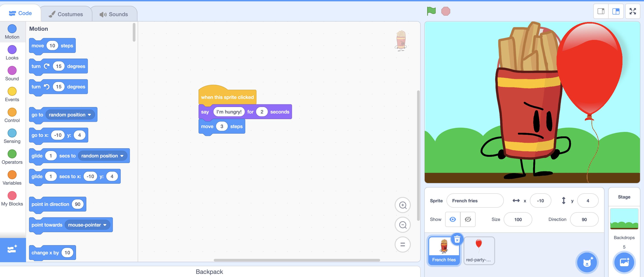Switch to the Costumes tab
This screenshot has width=644, height=277.
66,14
